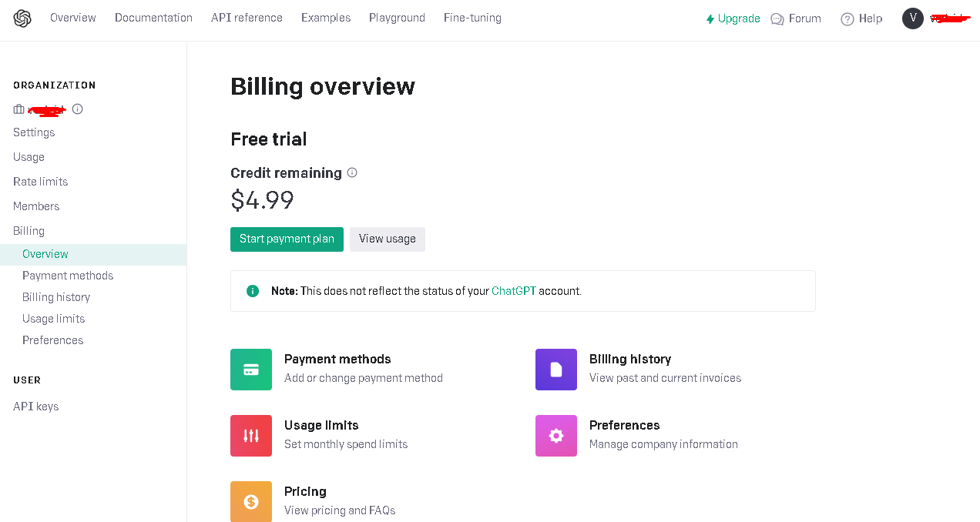Click 'Set monthly spend limits' text
Viewport: 980px width, 522px height.
click(x=346, y=444)
